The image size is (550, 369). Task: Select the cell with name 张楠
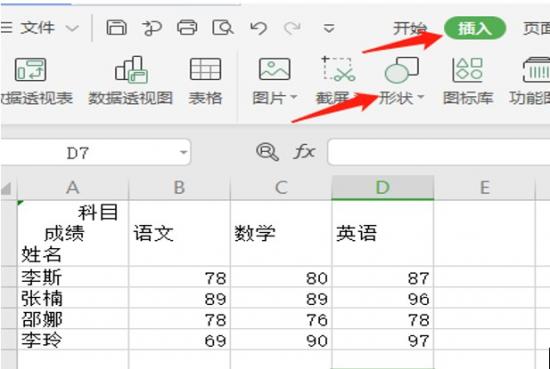(73, 298)
